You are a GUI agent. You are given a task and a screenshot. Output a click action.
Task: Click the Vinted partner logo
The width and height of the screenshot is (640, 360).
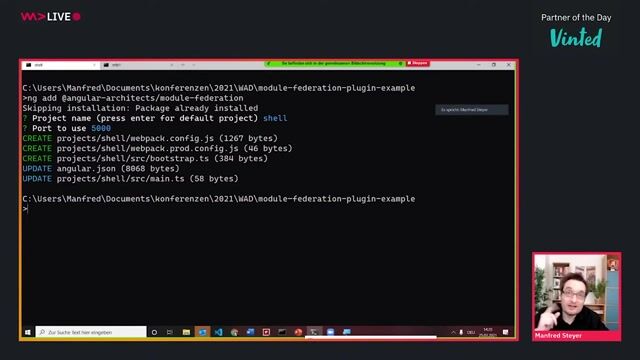pos(576,38)
